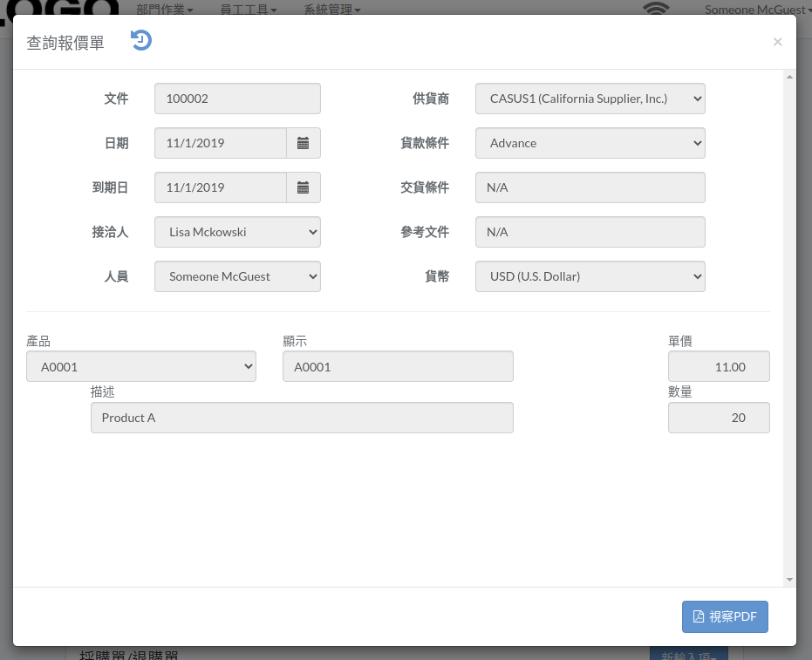Click the 日期 date input 11/1/2019
Image resolution: width=812 pixels, height=660 pixels.
220,143
